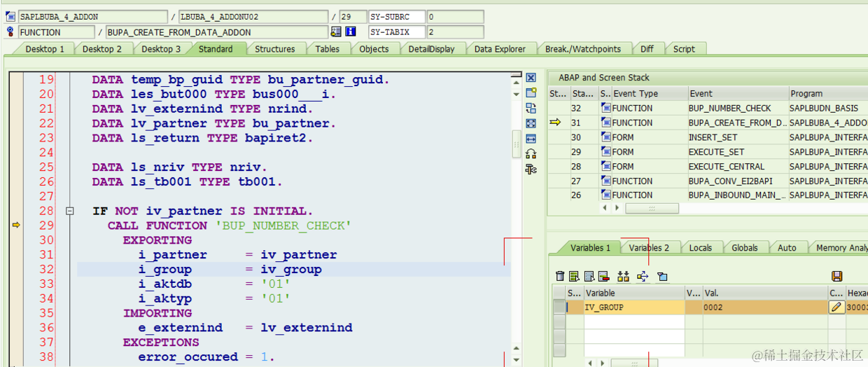Click the horizontal maximize tool icon
868x367 pixels.
pos(531,139)
